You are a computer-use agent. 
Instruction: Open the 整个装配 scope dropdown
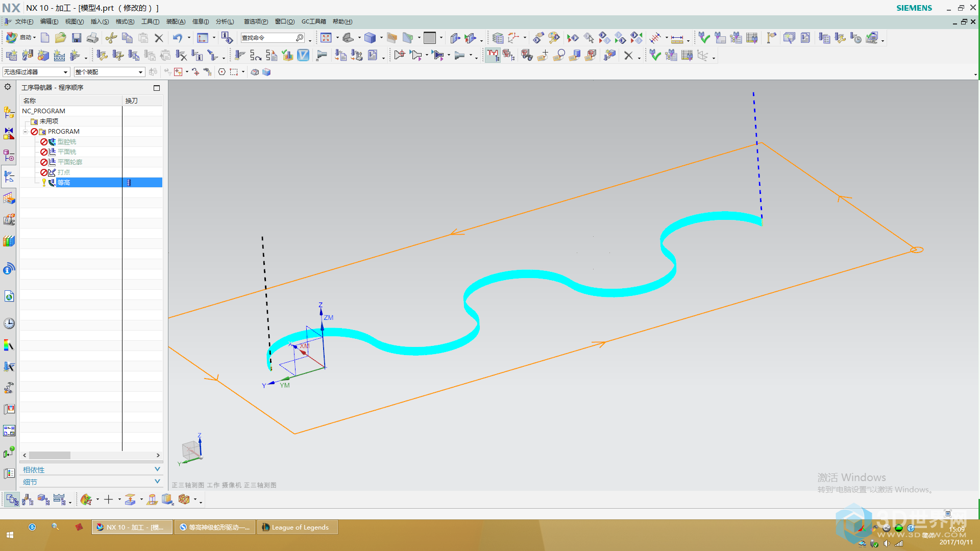coord(109,72)
